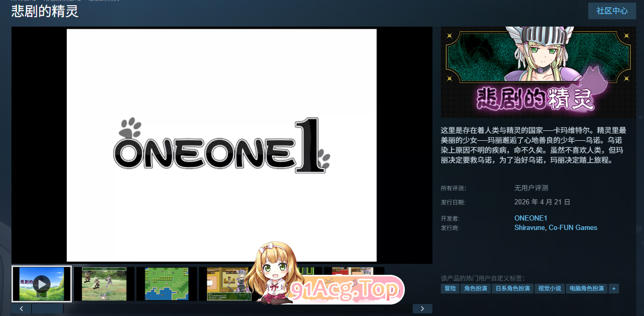Select the blue overworld map thumbnail

pos(167,284)
